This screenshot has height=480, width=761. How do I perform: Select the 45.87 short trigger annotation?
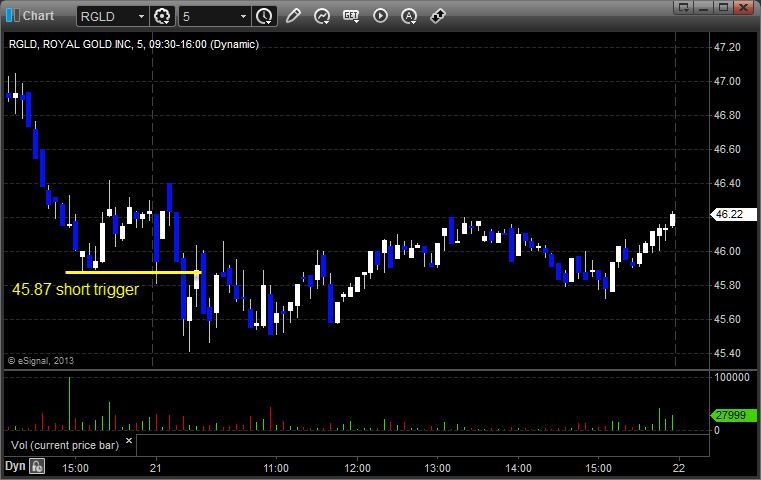75,289
